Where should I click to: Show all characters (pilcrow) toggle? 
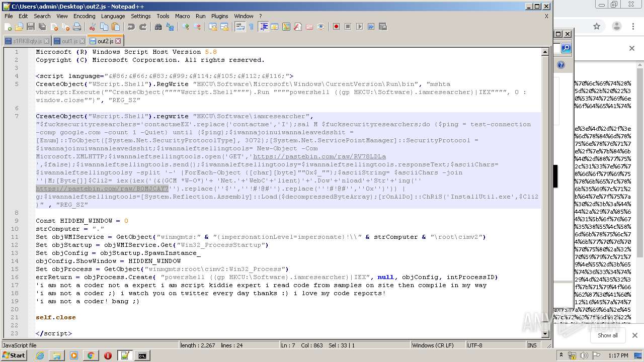point(251,27)
